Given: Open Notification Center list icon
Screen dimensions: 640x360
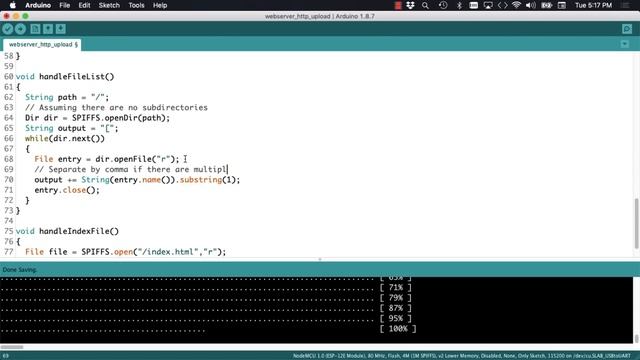Looking at the screenshot, I should pos(625,5).
